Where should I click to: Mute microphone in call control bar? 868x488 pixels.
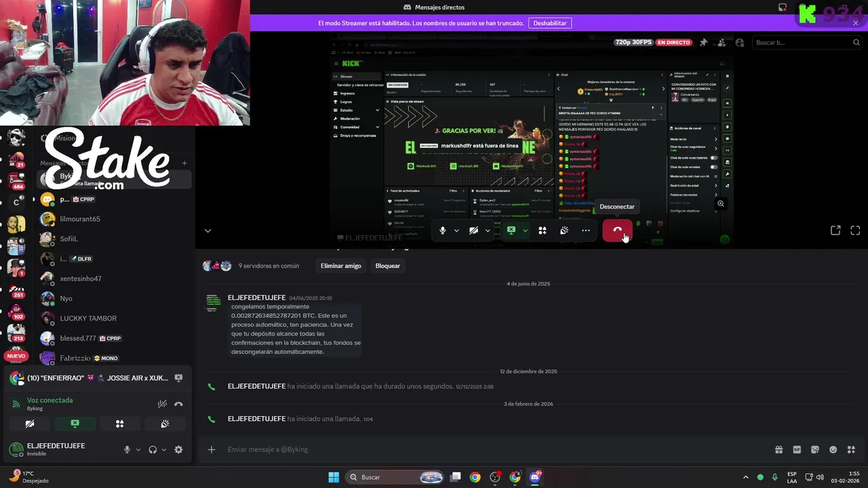pos(443,230)
